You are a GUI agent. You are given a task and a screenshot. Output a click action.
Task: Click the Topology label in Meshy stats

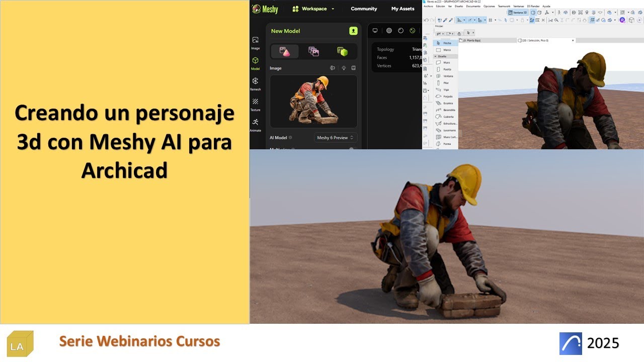tap(385, 49)
